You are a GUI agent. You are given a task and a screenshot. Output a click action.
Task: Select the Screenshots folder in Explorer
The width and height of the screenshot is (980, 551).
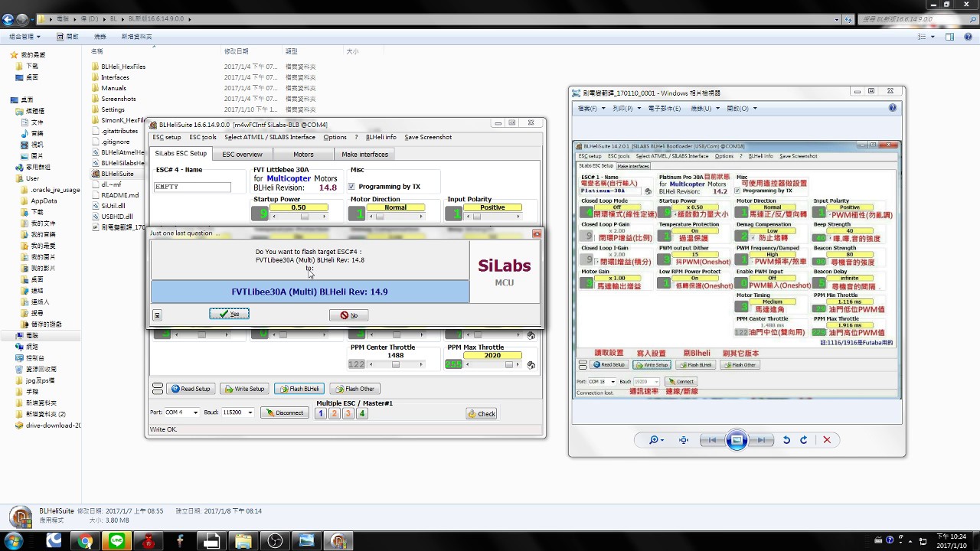119,99
